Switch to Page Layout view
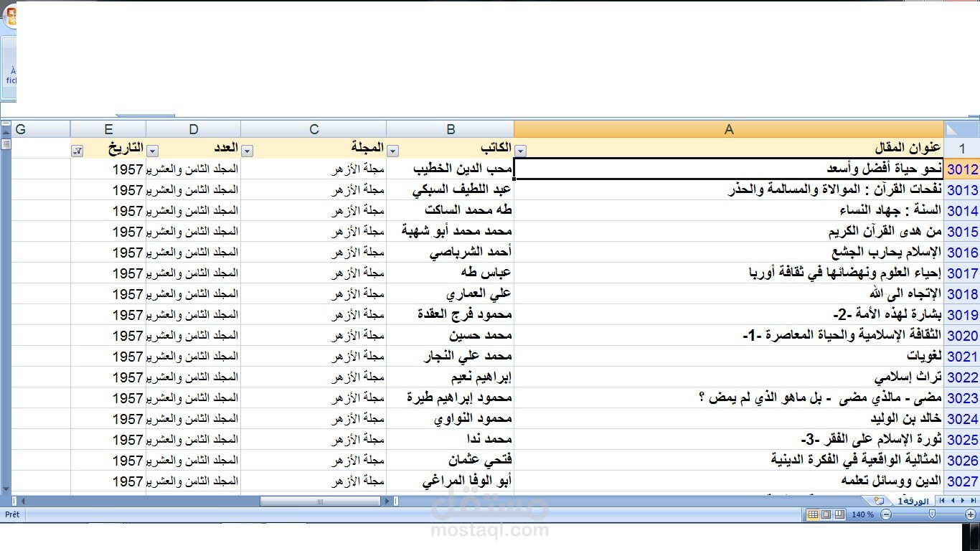 (x=826, y=514)
